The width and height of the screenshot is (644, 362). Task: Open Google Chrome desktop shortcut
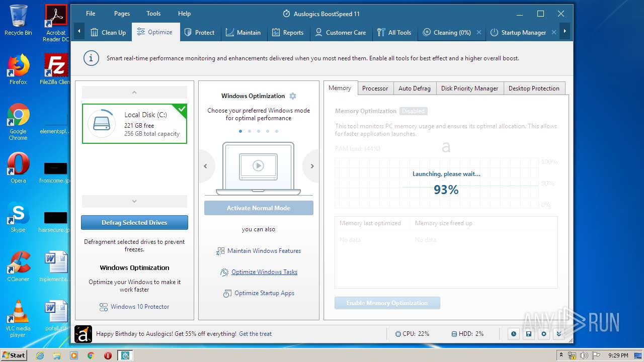coord(18,122)
